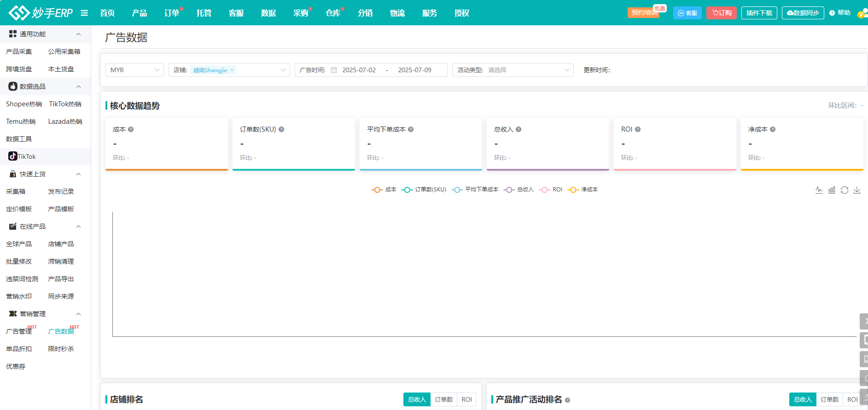Collapse the 在线产品 section
The height and width of the screenshot is (410, 868).
(x=78, y=226)
